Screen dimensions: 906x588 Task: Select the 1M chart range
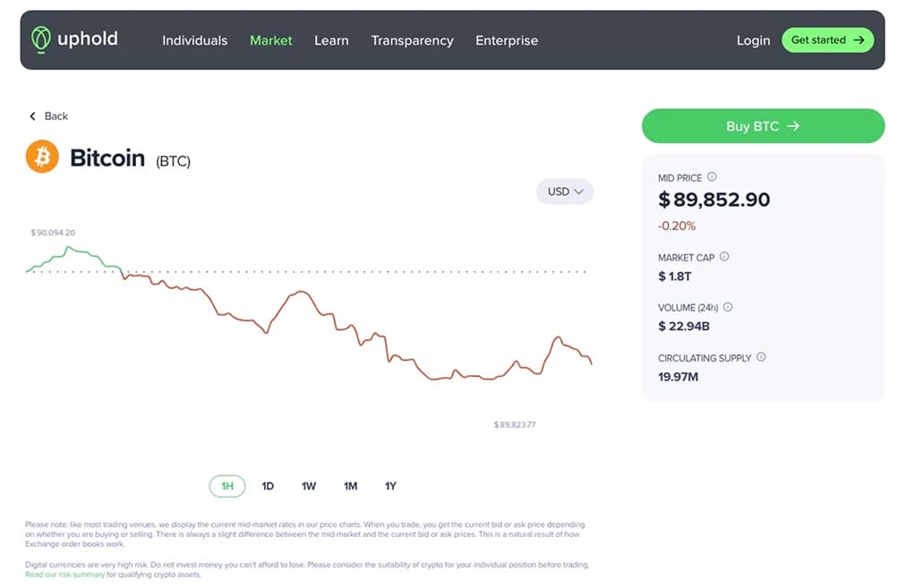[350, 486]
